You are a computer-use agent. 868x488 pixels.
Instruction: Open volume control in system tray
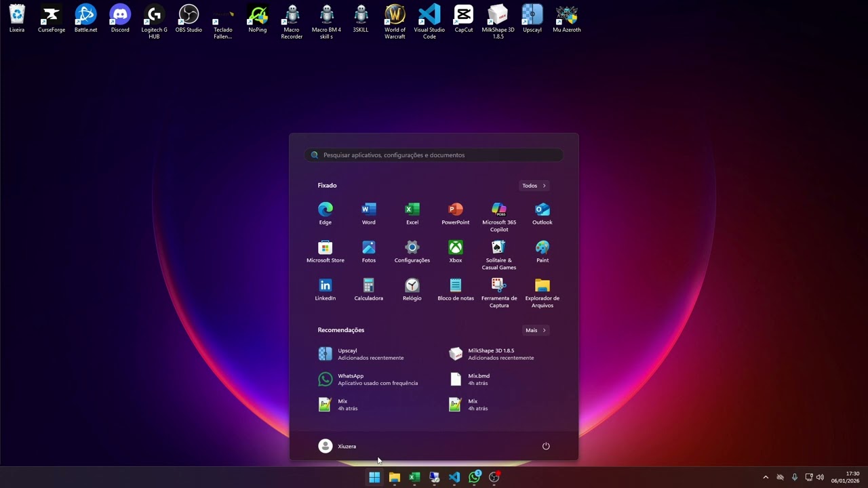[x=820, y=477]
